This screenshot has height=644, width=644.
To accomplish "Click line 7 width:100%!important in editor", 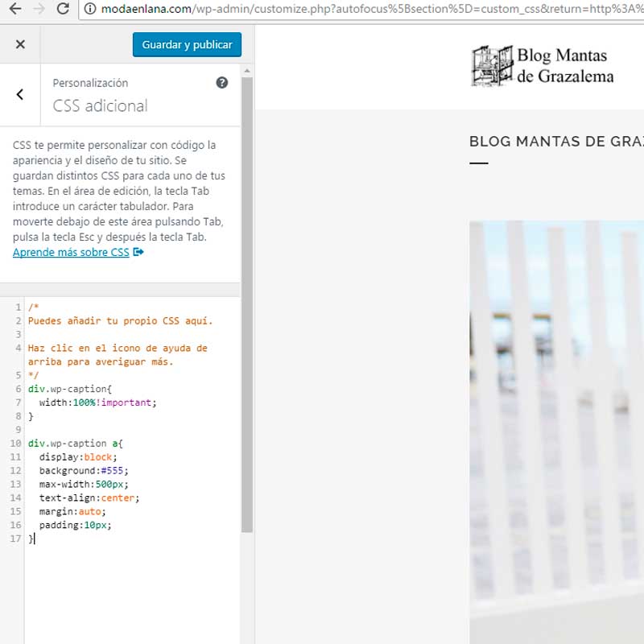I will 97,402.
